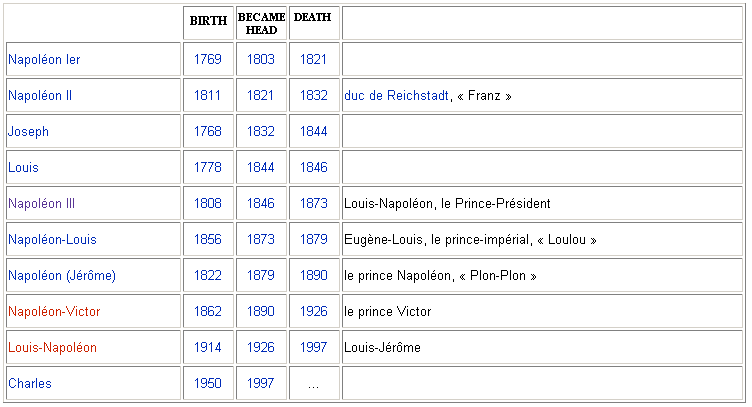Click the Napoléon III link
The image size is (752, 407).
41,204
